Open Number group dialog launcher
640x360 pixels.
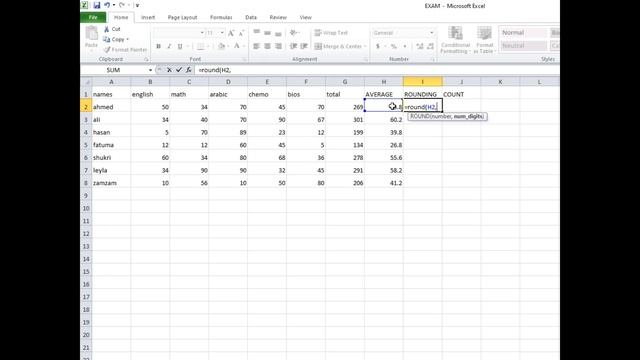tap(432, 60)
